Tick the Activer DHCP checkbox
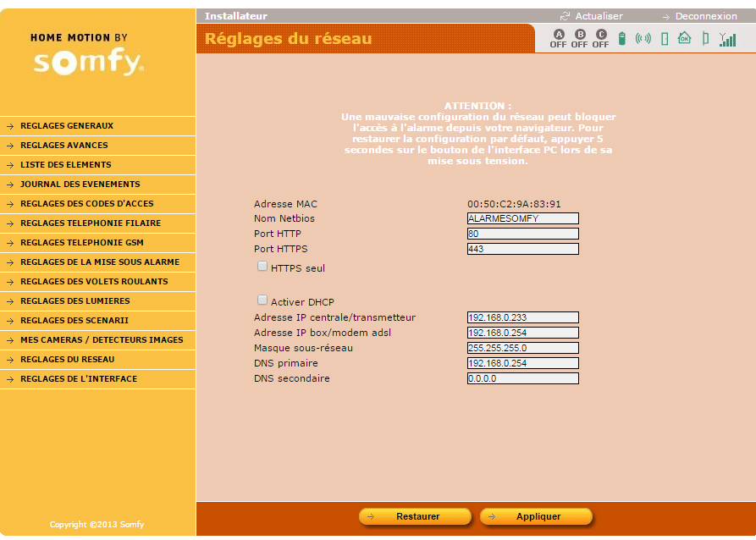 262,300
